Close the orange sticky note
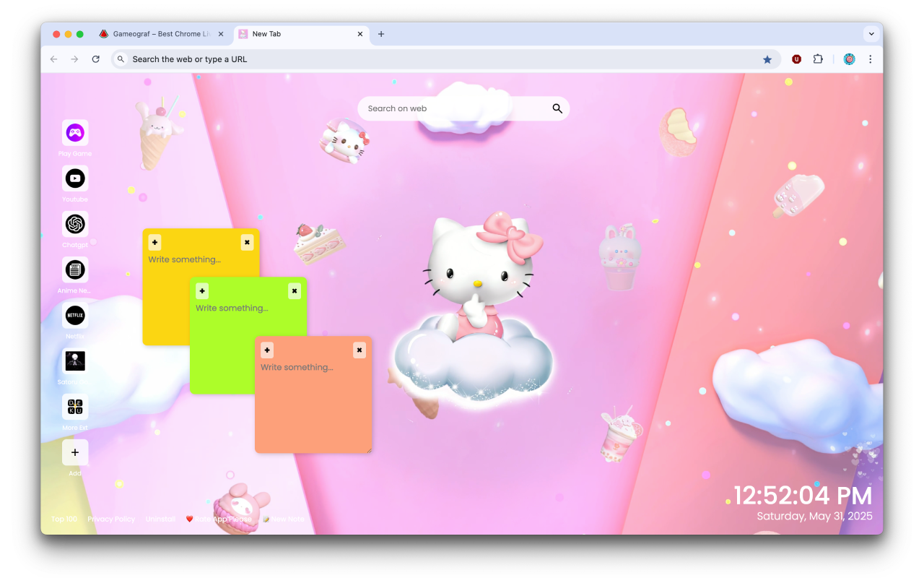924x578 pixels. click(359, 350)
